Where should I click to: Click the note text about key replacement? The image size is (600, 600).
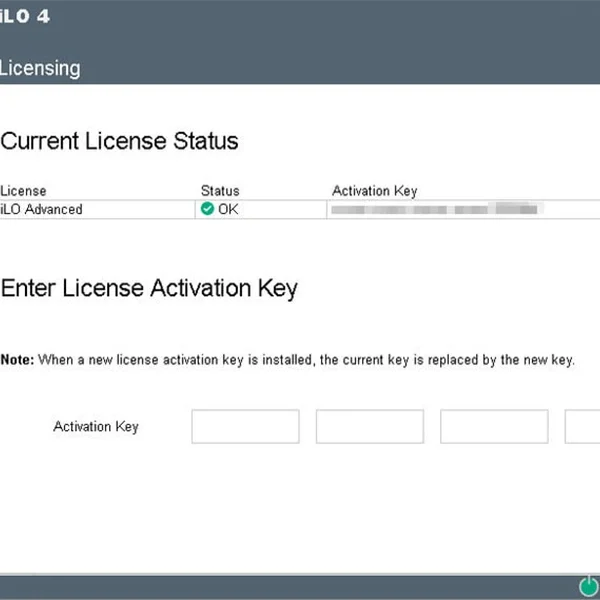[x=306, y=360]
